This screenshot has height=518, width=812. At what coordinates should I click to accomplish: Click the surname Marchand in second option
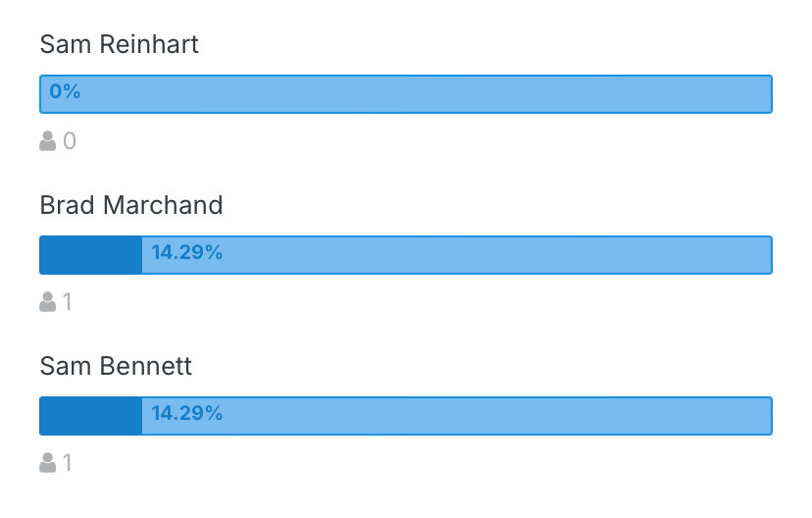tap(163, 205)
